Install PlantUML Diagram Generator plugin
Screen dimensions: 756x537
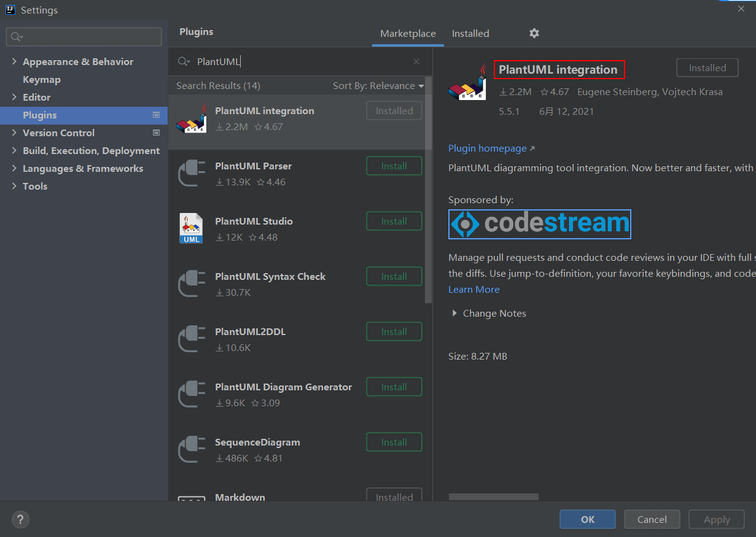[394, 387]
